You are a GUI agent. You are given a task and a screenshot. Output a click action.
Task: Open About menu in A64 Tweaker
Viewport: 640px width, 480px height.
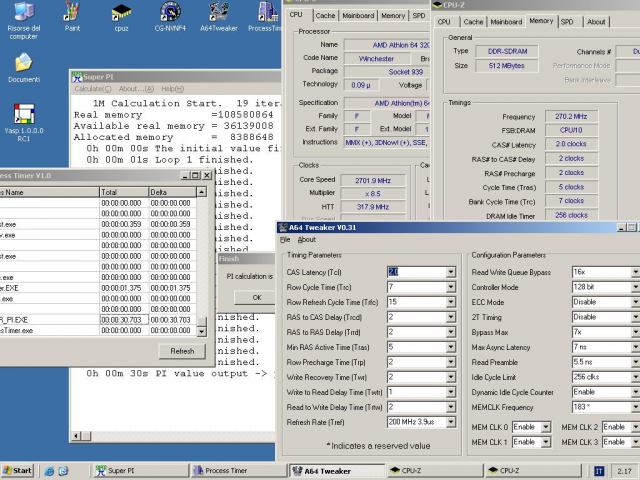307,240
